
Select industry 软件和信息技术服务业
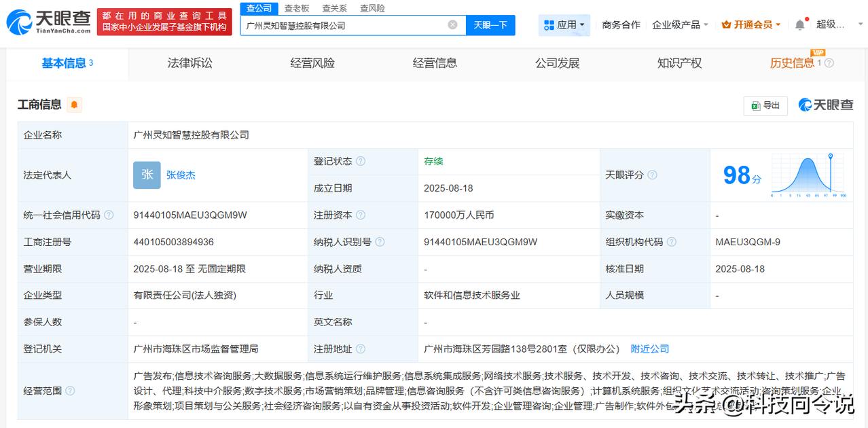472,296
